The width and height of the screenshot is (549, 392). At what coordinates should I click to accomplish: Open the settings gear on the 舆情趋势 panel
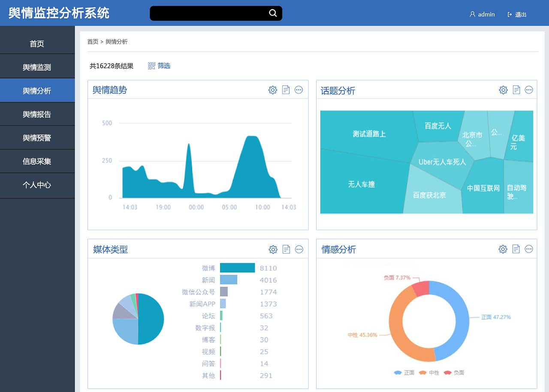272,90
